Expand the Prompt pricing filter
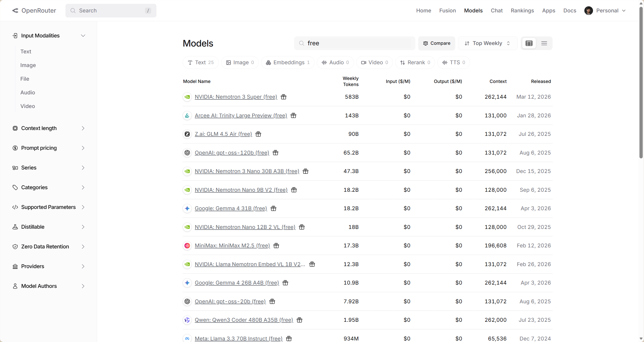Screen dimensions: 644x342 [49, 148]
